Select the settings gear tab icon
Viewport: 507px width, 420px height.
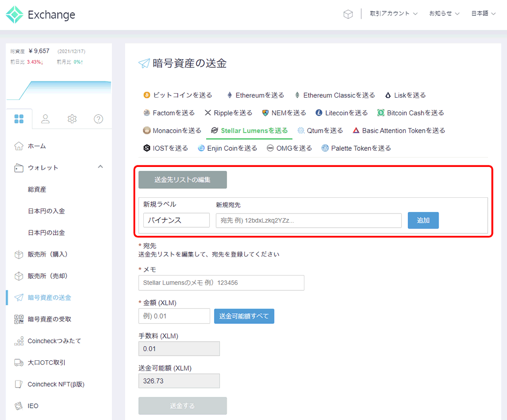[72, 119]
